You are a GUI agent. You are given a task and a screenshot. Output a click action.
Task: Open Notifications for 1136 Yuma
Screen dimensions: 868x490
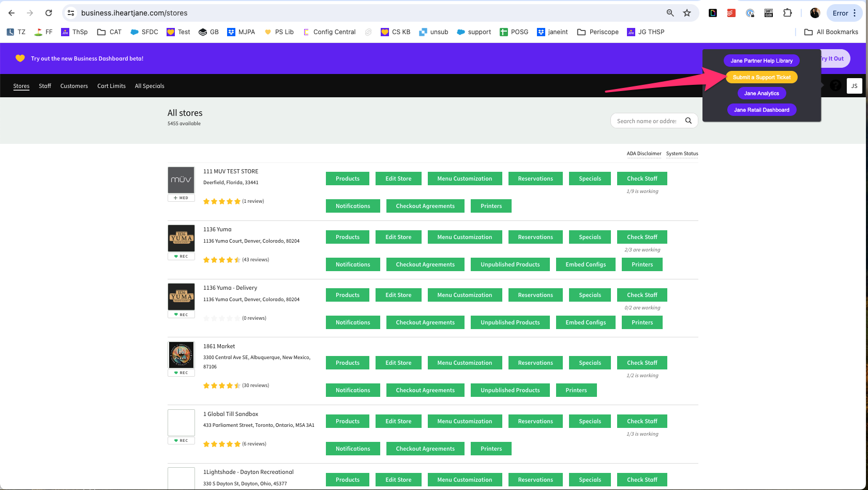(353, 264)
